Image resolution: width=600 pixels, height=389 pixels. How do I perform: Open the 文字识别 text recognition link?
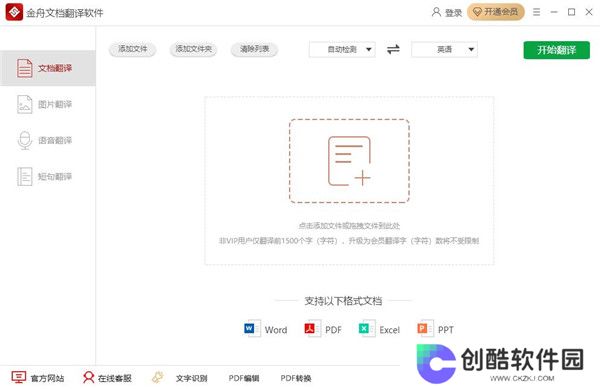[191, 378]
